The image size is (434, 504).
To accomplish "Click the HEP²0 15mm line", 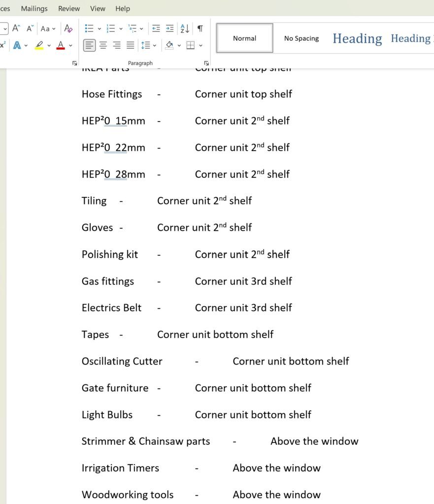I will pyautogui.click(x=113, y=121).
